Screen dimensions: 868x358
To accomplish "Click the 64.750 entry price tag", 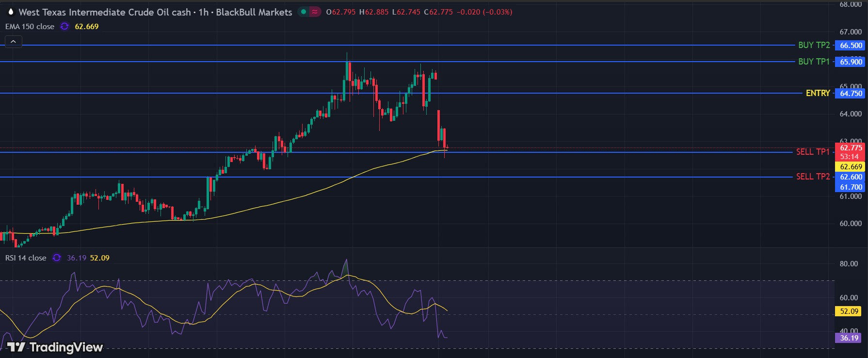I will [851, 93].
